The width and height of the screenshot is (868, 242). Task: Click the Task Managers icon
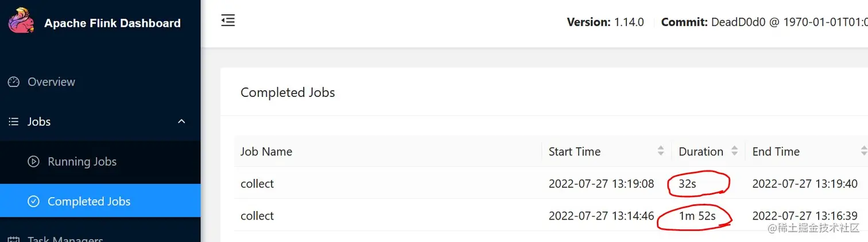pyautogui.click(x=14, y=240)
